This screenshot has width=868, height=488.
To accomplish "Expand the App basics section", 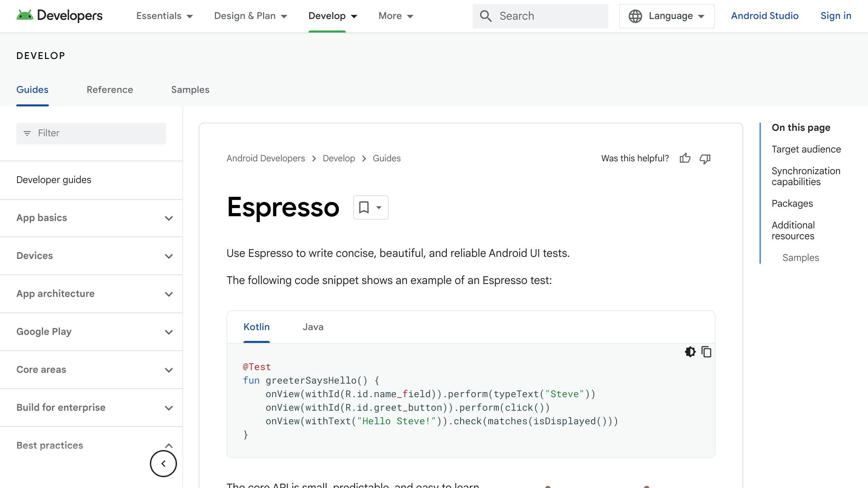I will 169,219.
